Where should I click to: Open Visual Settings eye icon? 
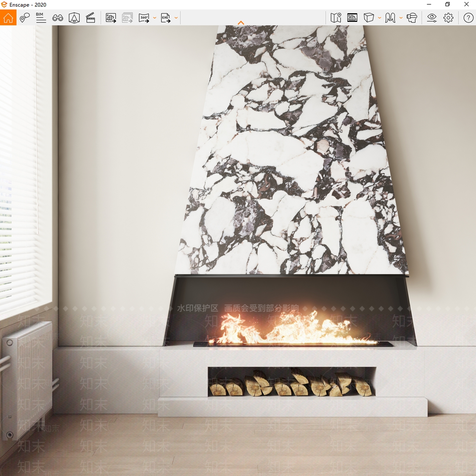[432, 18]
